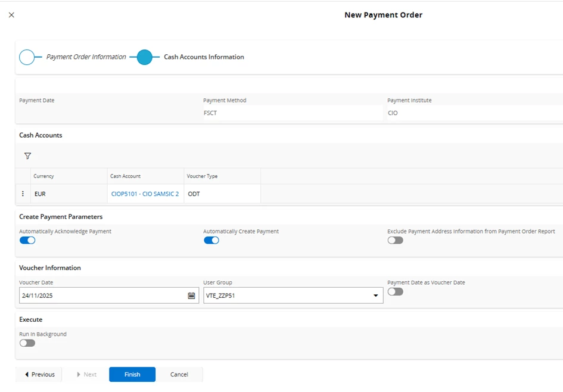Sort by the Voucher Type column header
Screen dimensions: 563x392
click(222, 176)
